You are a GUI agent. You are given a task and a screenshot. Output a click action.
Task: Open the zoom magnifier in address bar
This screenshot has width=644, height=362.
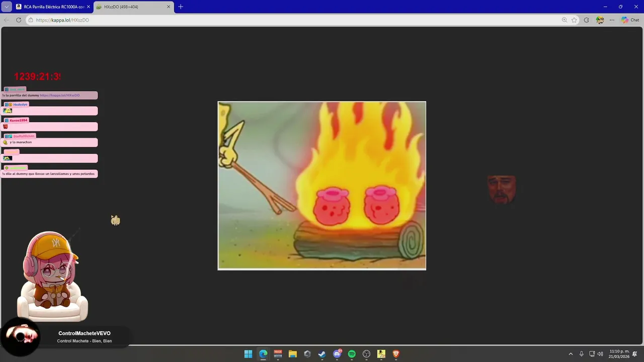tap(565, 20)
